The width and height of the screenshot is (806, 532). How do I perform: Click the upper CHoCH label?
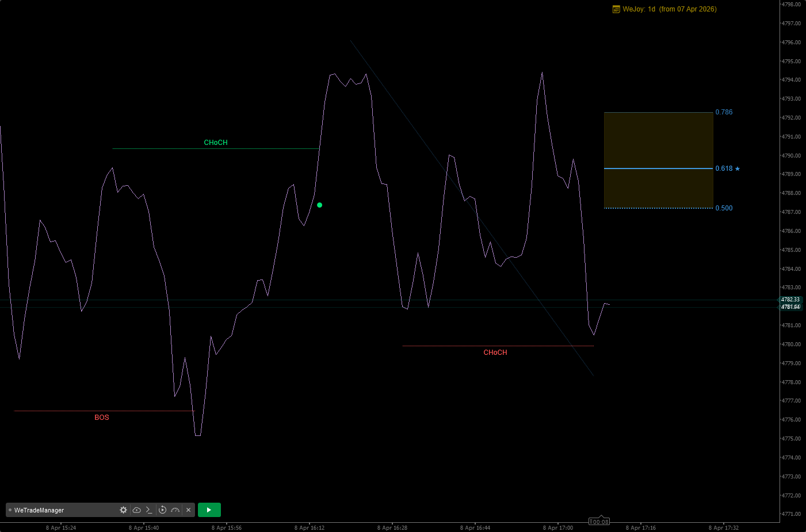[215, 142]
